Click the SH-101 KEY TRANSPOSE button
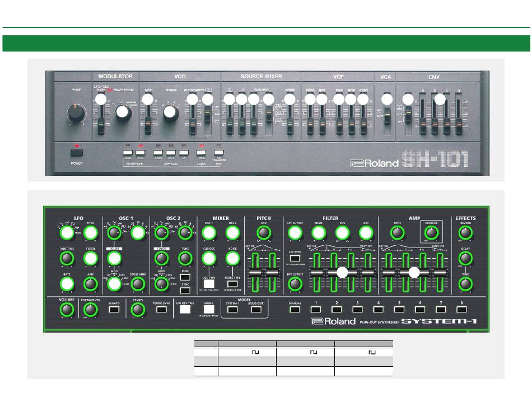Image resolution: width=532 pixels, height=397 pixels. pyautogui.click(x=219, y=153)
